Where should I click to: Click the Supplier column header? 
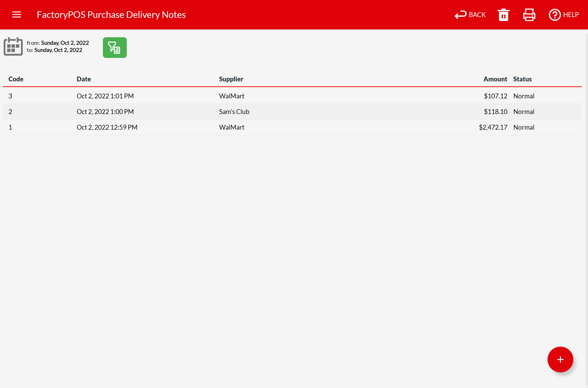231,79
